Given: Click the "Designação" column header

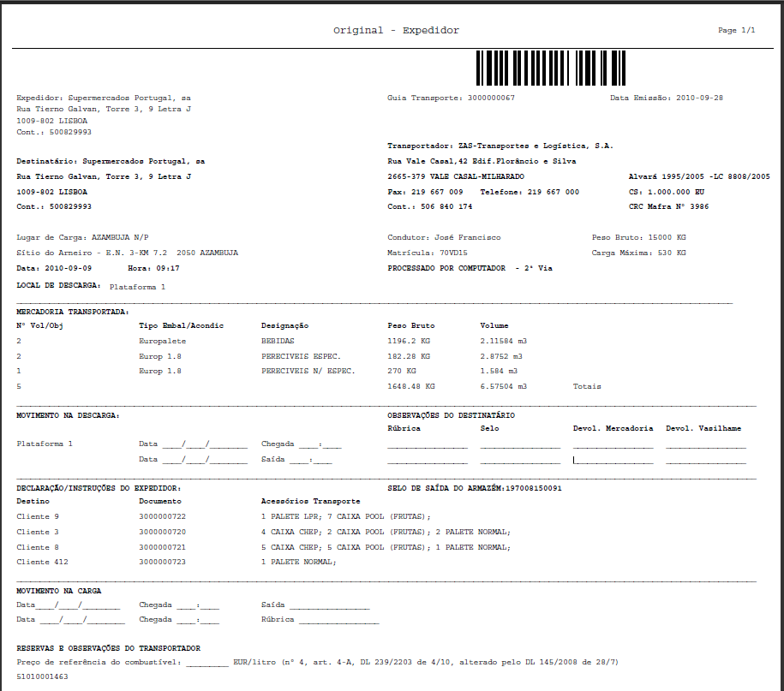Looking at the screenshot, I should point(284,325).
